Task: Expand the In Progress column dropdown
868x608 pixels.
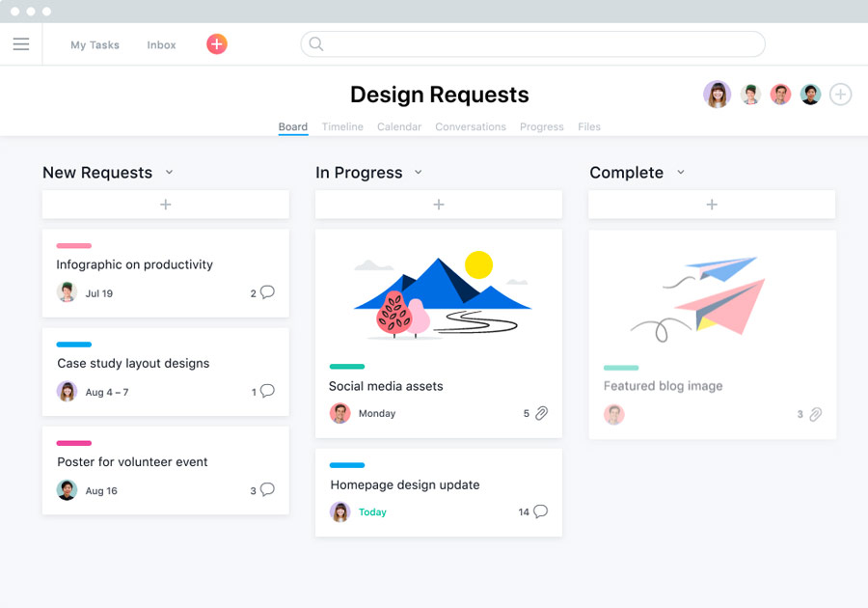Action: pos(419,173)
